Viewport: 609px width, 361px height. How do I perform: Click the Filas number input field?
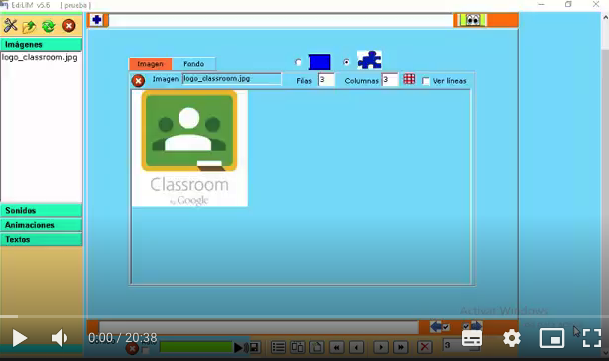coord(326,80)
